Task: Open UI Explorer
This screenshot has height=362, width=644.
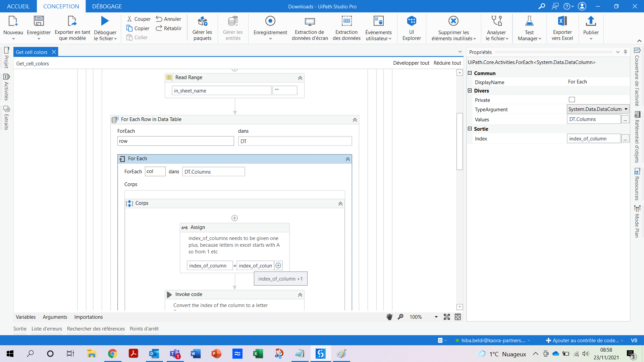Action: [x=412, y=28]
